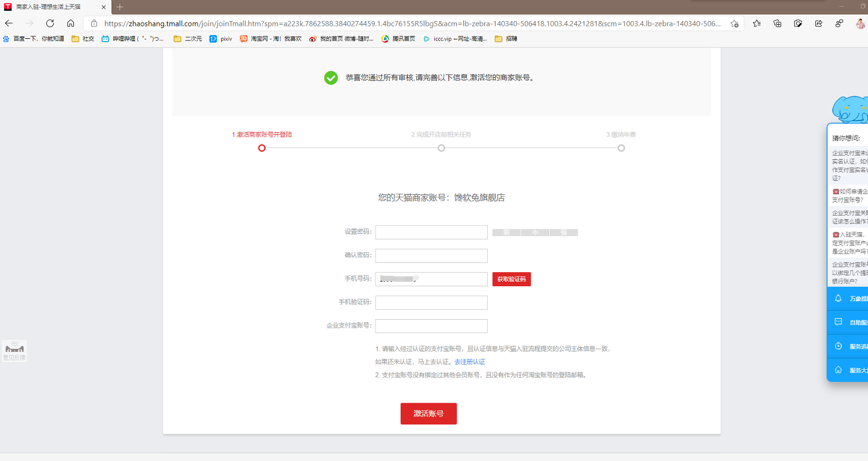Go back with the browser back arrow
The image size is (868, 461).
(9, 23)
